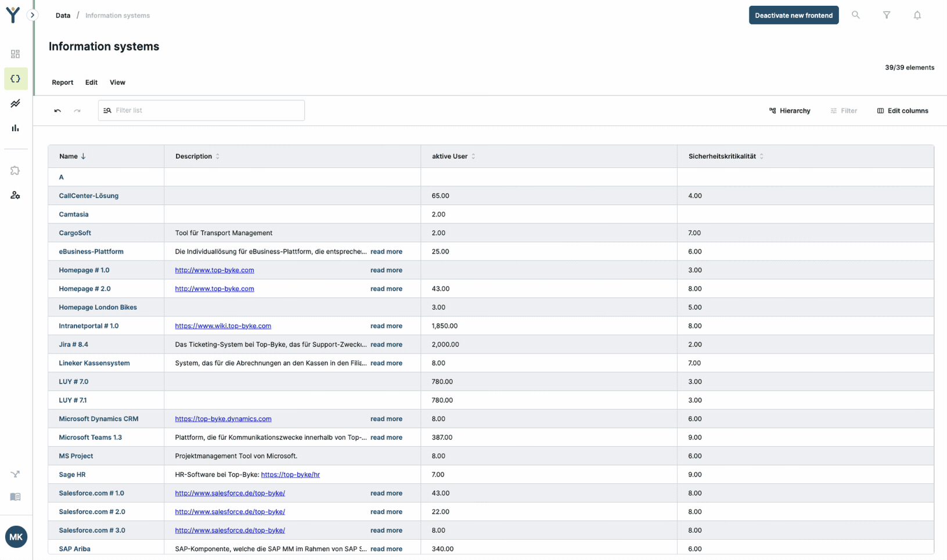
Task: Click the undo arrow icon
Action: (57, 110)
